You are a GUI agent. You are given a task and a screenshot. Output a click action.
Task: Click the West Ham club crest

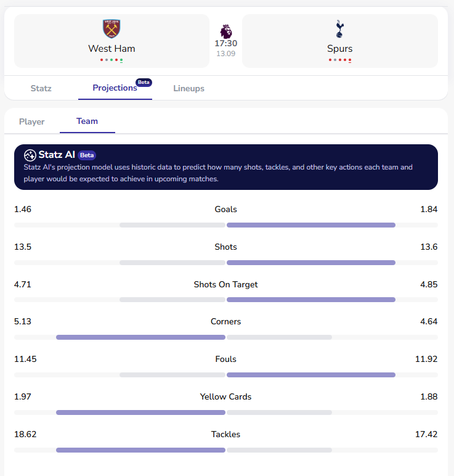(x=111, y=29)
